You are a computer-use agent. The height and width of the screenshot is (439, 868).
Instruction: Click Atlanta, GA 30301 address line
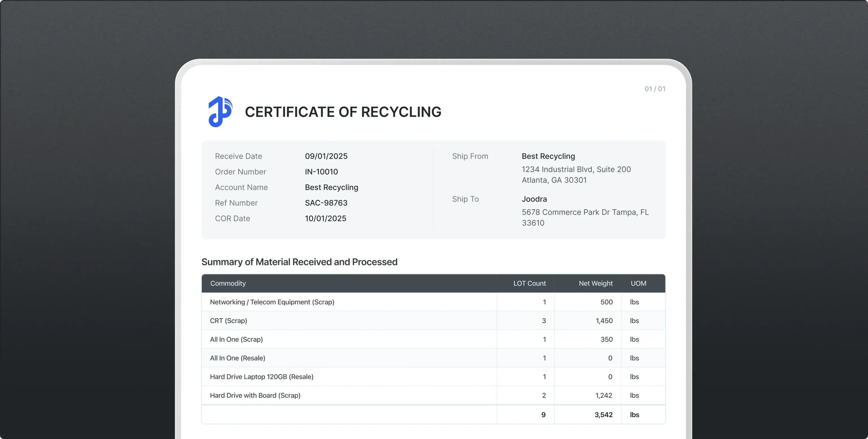pos(554,180)
